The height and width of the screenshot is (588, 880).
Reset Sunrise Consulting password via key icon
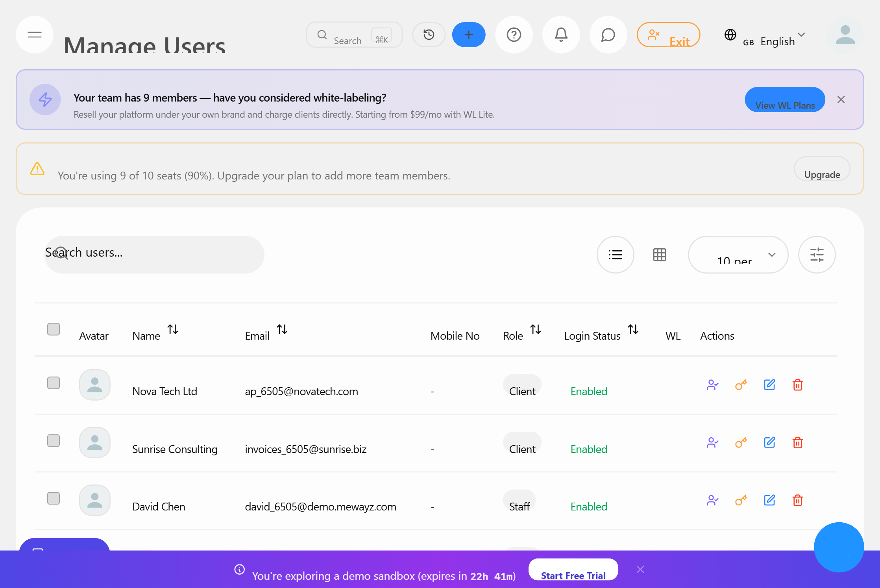(x=741, y=442)
